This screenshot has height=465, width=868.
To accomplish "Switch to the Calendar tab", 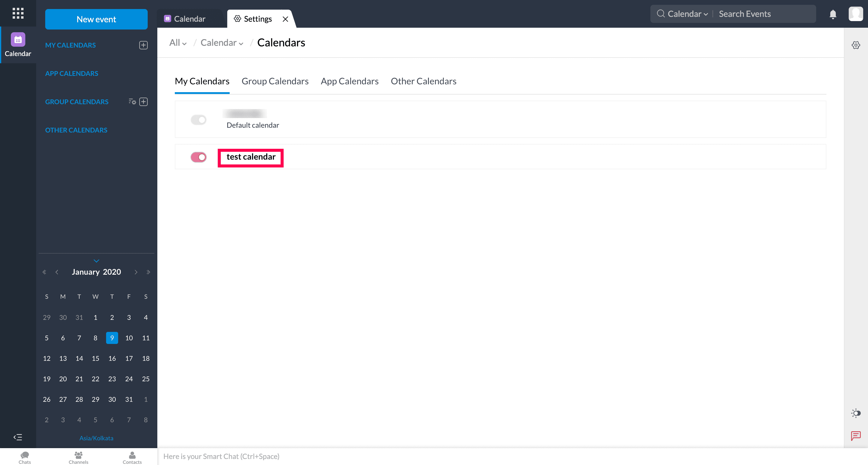I will coord(189,19).
